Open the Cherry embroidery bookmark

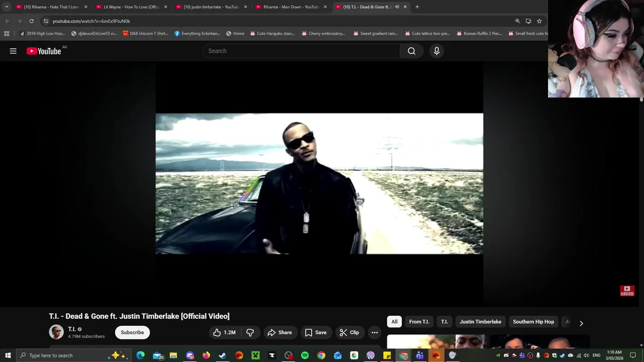pyautogui.click(x=324, y=34)
